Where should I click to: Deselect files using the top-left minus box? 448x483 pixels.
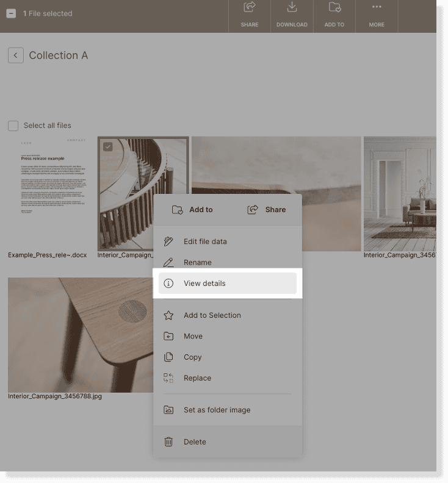coord(11,13)
